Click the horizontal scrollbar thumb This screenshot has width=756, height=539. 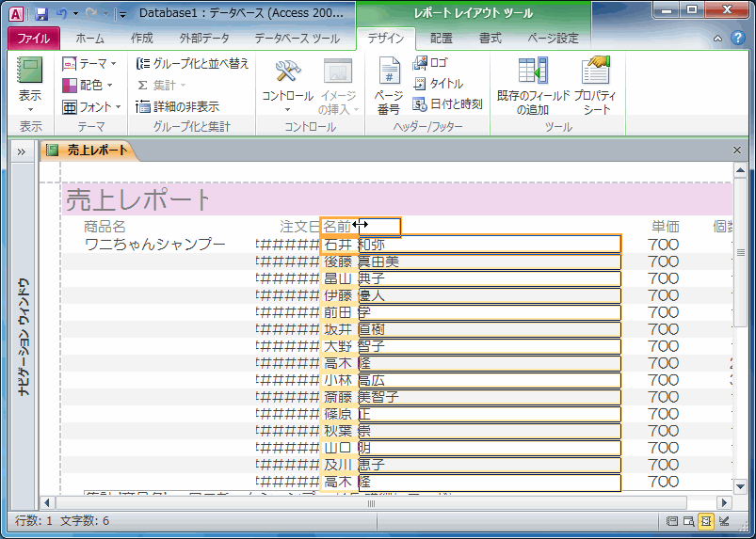371,503
